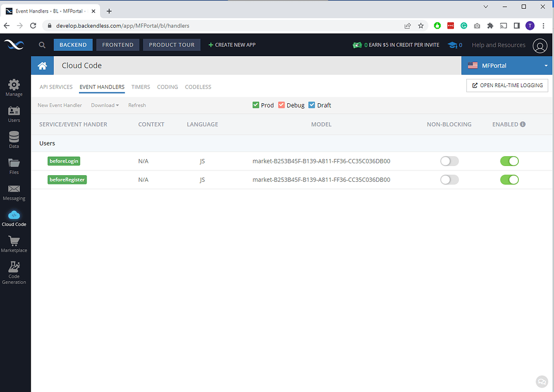554x392 pixels.
Task: Click the Users icon in the sidebar
Action: click(14, 112)
